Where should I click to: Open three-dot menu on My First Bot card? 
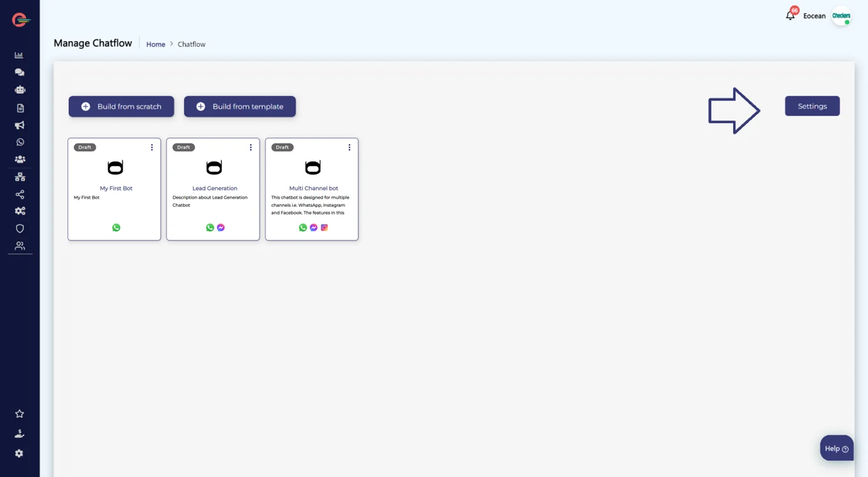[x=152, y=148]
